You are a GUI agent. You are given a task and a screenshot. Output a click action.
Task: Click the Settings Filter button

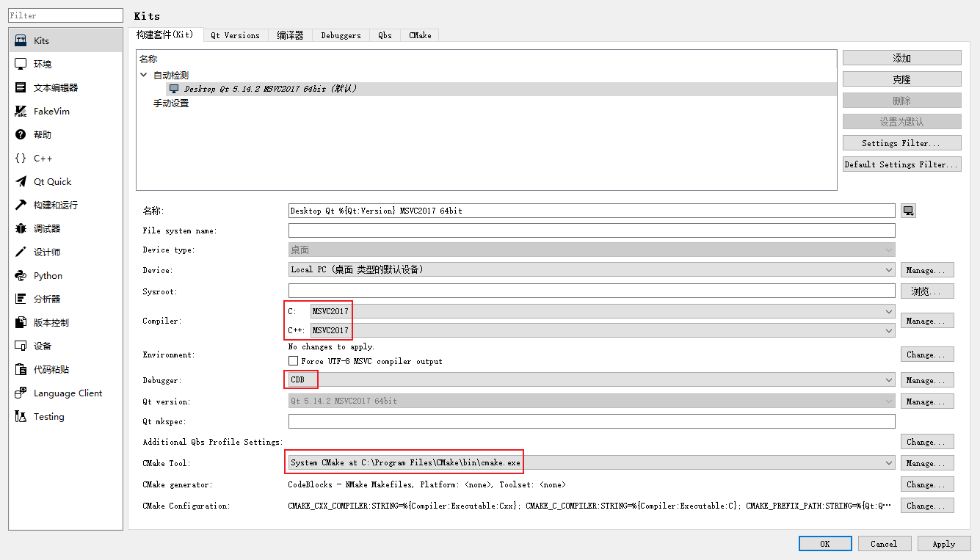(x=901, y=142)
